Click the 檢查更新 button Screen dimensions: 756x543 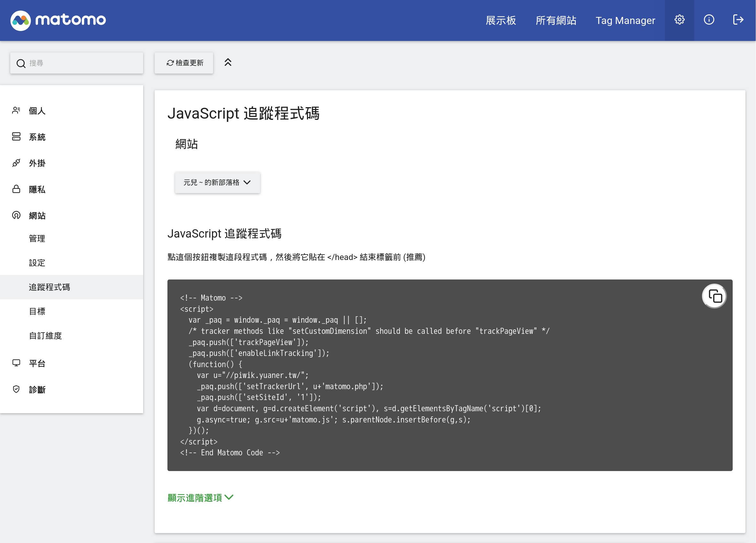184,63
